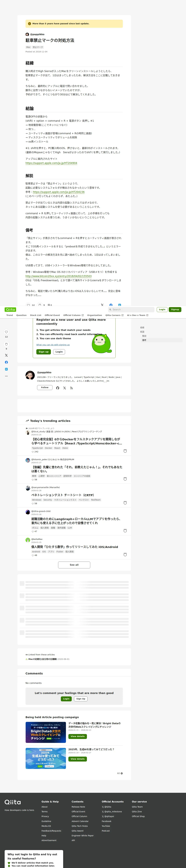Click the All campaigns arrow link

point(120,773)
